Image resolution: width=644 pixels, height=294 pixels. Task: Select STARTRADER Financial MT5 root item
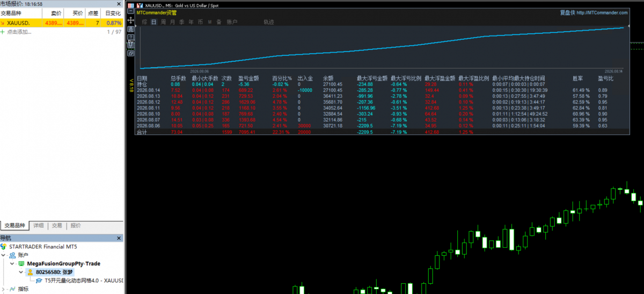(43, 246)
